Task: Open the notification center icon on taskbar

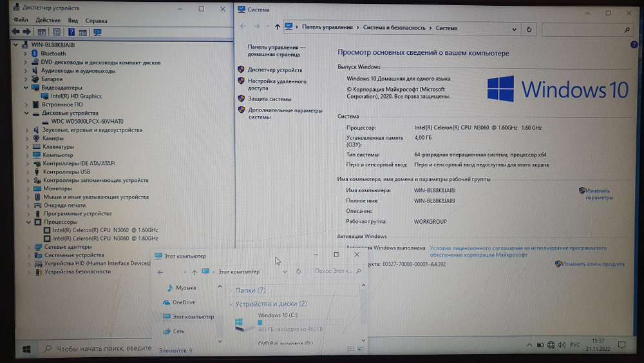Action: 622,345
